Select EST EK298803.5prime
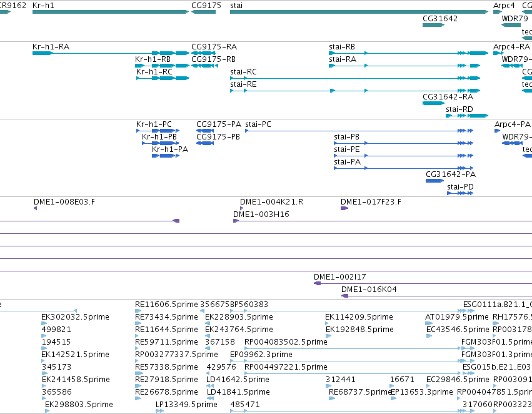The height and width of the screenshot is (414, 532). coord(47,411)
